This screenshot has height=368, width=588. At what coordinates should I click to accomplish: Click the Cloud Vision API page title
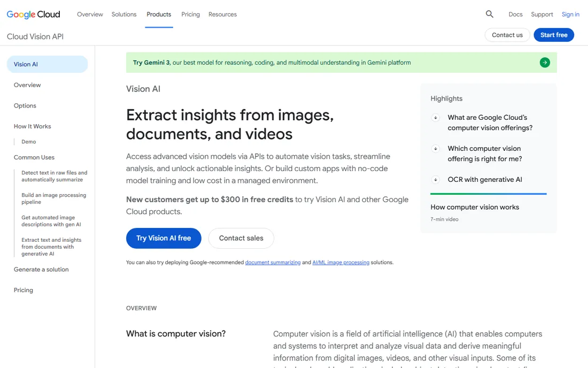click(x=35, y=36)
